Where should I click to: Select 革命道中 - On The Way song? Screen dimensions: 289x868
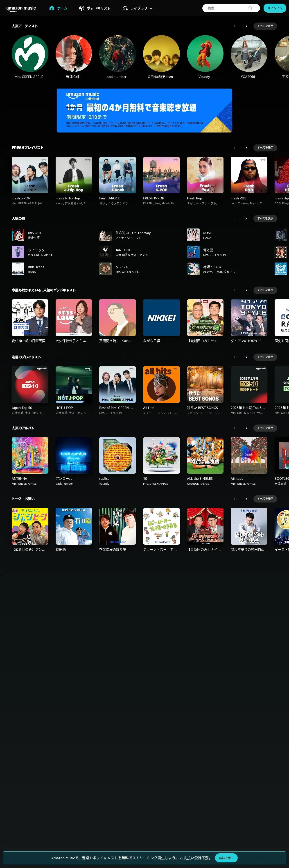[x=140, y=235]
